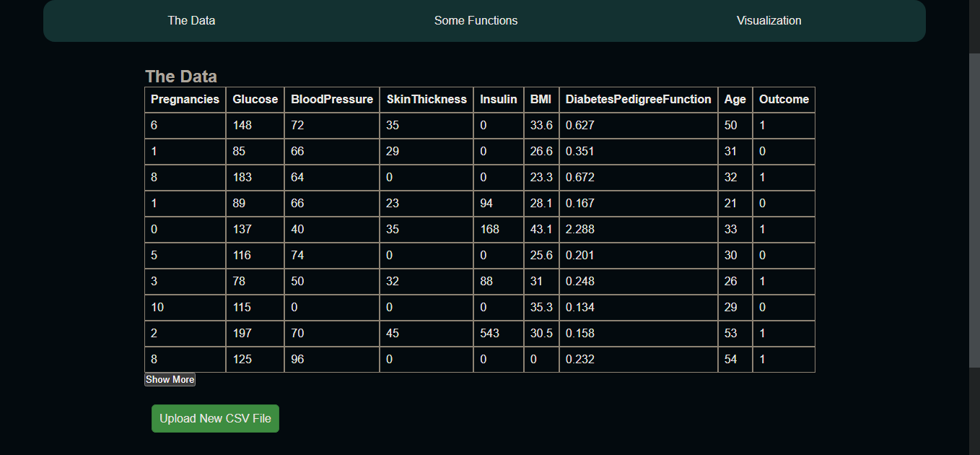The width and height of the screenshot is (980, 455).
Task: Click Upload New CSV File
Action: click(x=215, y=418)
